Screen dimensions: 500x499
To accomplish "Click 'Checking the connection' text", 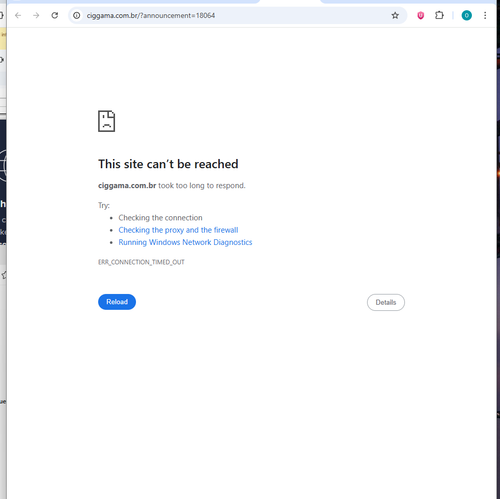I will (160, 218).
